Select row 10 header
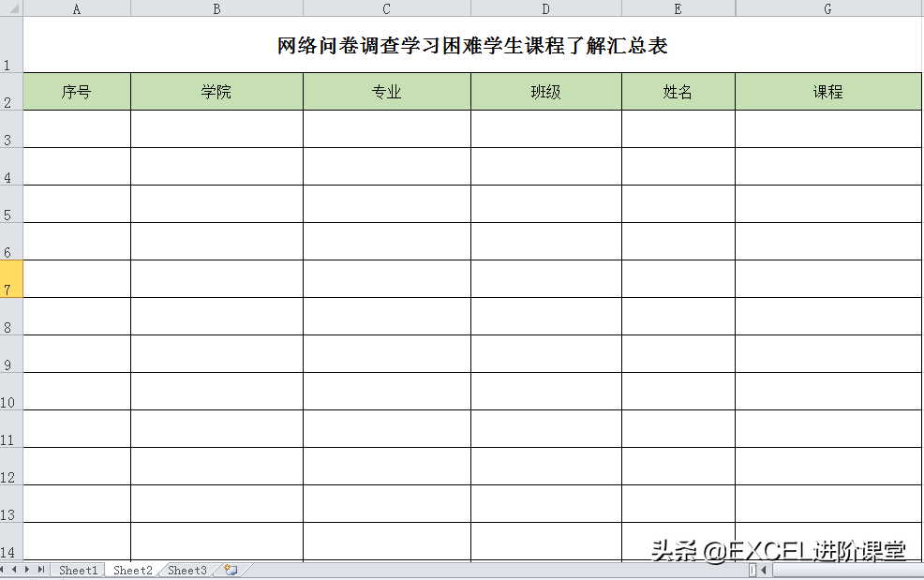Image resolution: width=924 pixels, height=580 pixels. click(x=11, y=392)
